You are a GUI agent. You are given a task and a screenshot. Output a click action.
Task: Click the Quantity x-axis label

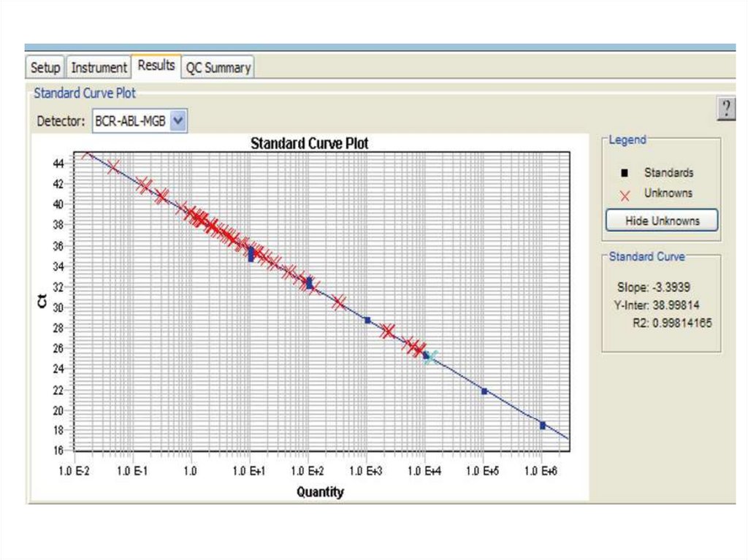pyautogui.click(x=320, y=492)
